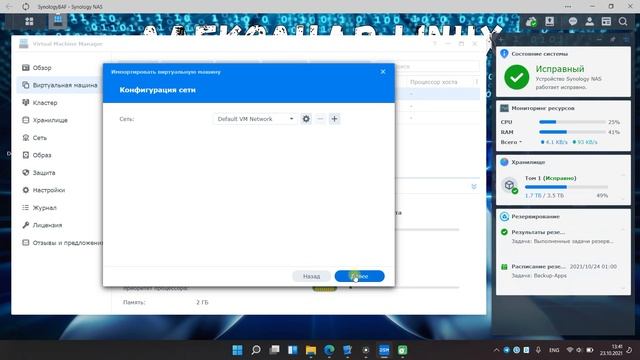
Task: Click Расписание резе... backup schedule entry
Action: coord(538,267)
